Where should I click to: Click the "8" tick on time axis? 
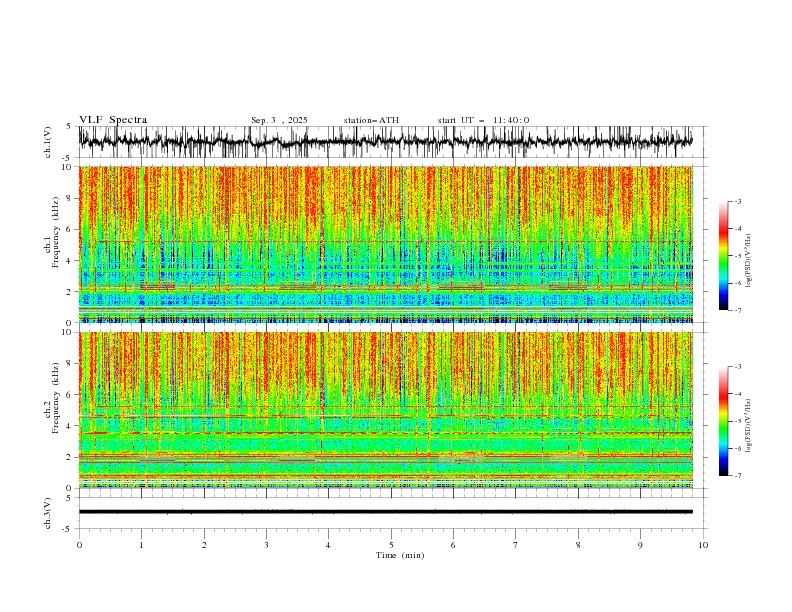(x=578, y=545)
